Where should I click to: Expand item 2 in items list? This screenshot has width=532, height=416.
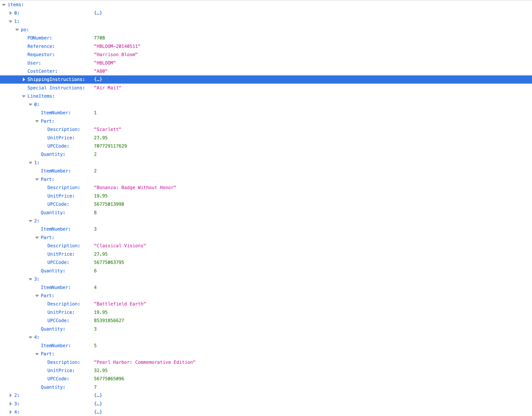[x=10, y=396]
